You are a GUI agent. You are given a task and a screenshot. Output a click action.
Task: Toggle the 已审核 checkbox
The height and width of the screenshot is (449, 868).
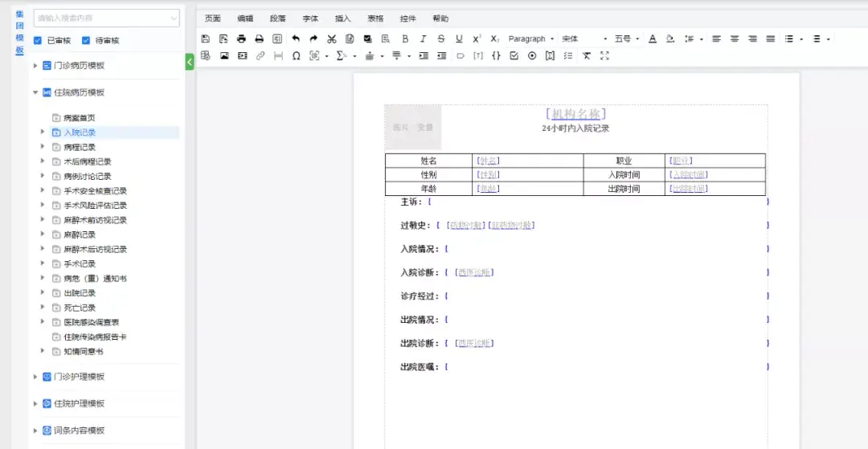pyautogui.click(x=38, y=40)
